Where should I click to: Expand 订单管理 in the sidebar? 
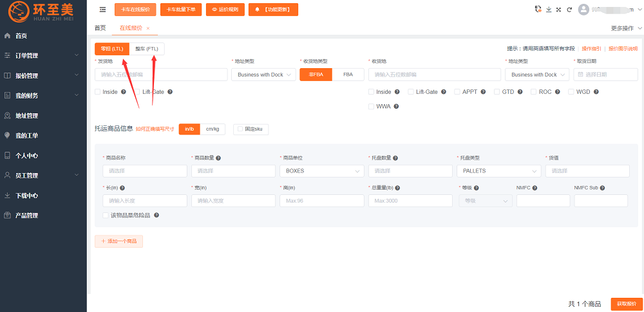coord(43,56)
